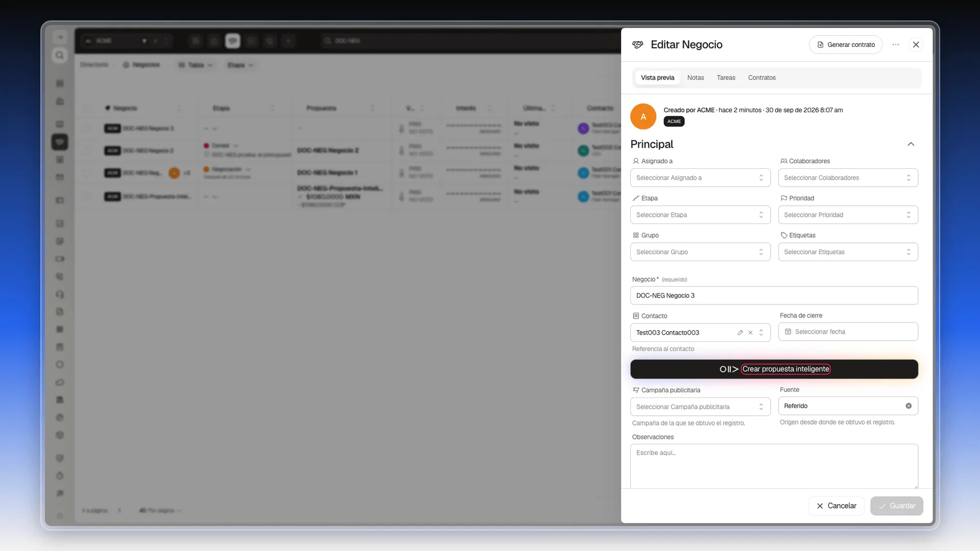The height and width of the screenshot is (551, 980).
Task: Edit the Test003 Contacto003 contact pencil icon
Action: click(x=740, y=333)
